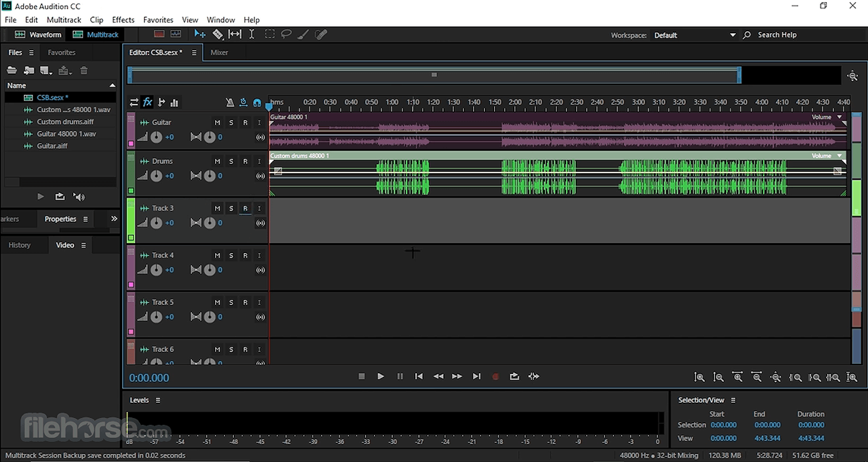Activate the Time Selection tool
The height and width of the screenshot is (462, 868).
[252, 34]
